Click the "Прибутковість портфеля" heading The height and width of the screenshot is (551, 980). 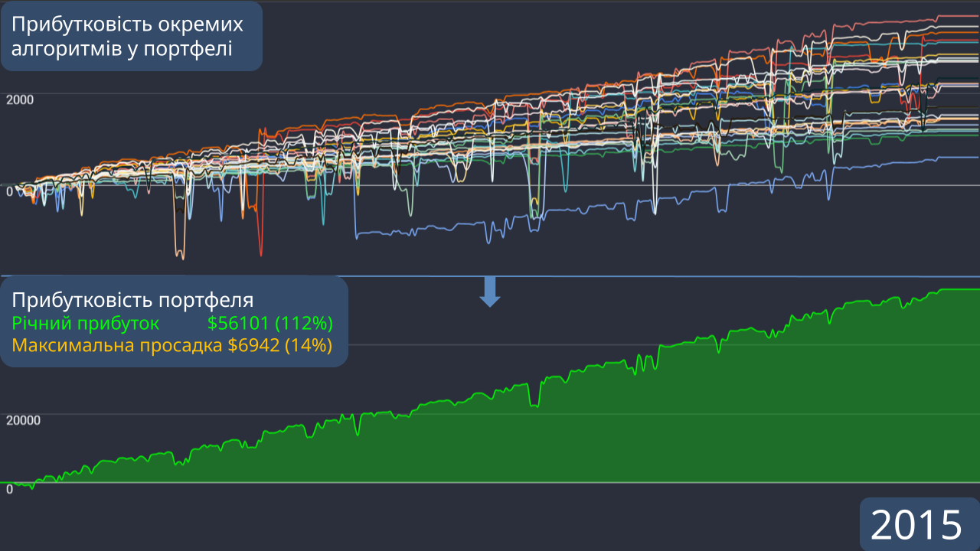point(132,300)
